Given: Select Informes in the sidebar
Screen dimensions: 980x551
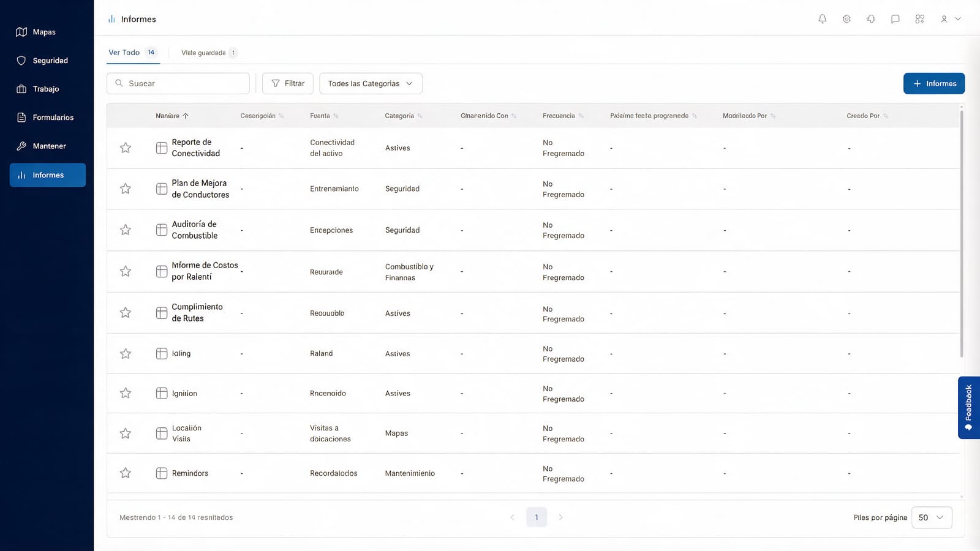Looking at the screenshot, I should point(47,175).
